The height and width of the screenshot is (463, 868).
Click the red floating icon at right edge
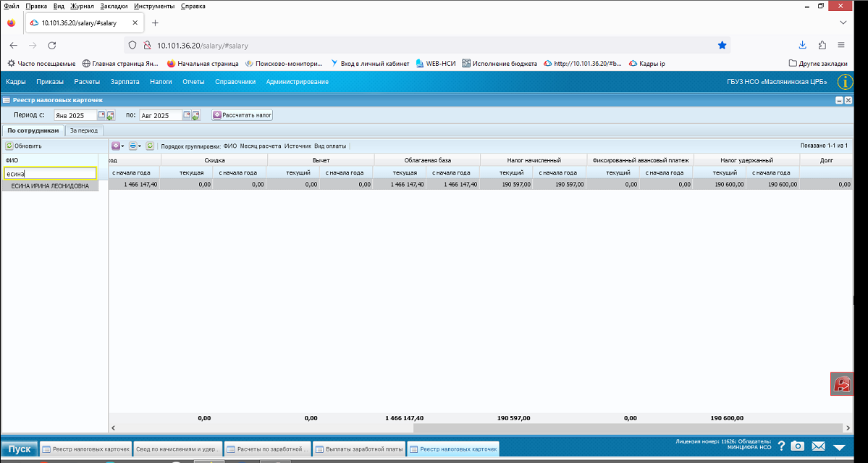click(x=842, y=384)
